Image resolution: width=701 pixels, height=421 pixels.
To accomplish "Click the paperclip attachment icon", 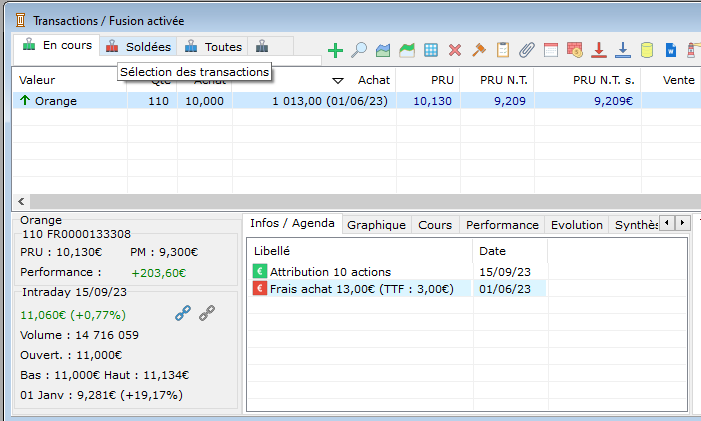I will tap(527, 50).
